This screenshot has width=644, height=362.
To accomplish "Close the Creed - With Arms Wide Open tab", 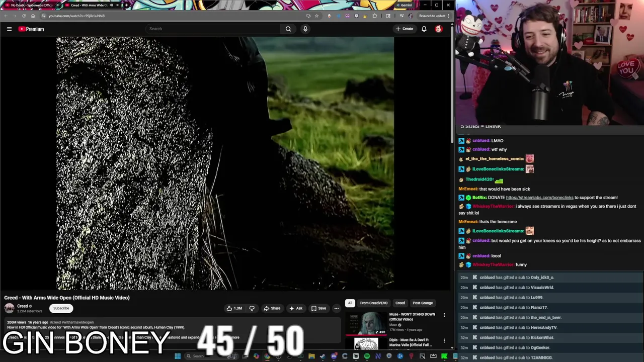I will 118,5.
